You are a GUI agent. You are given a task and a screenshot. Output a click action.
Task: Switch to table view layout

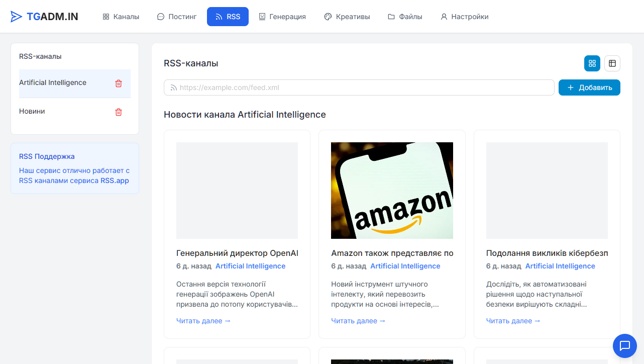[612, 63]
